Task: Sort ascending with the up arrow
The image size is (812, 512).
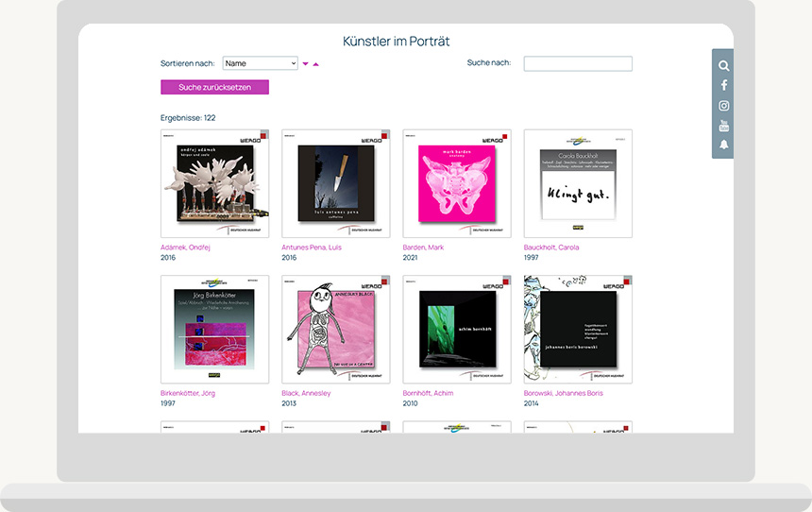Action: point(316,64)
